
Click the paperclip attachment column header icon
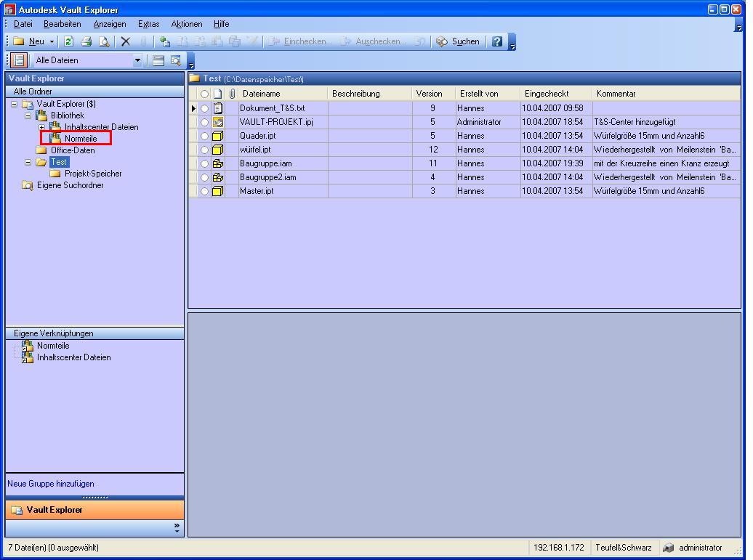[232, 94]
